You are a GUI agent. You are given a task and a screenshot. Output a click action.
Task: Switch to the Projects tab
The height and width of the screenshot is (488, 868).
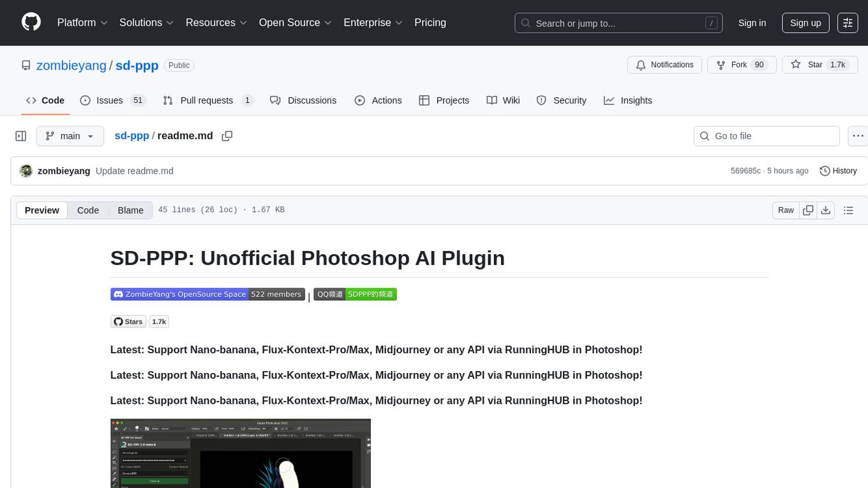coord(444,100)
